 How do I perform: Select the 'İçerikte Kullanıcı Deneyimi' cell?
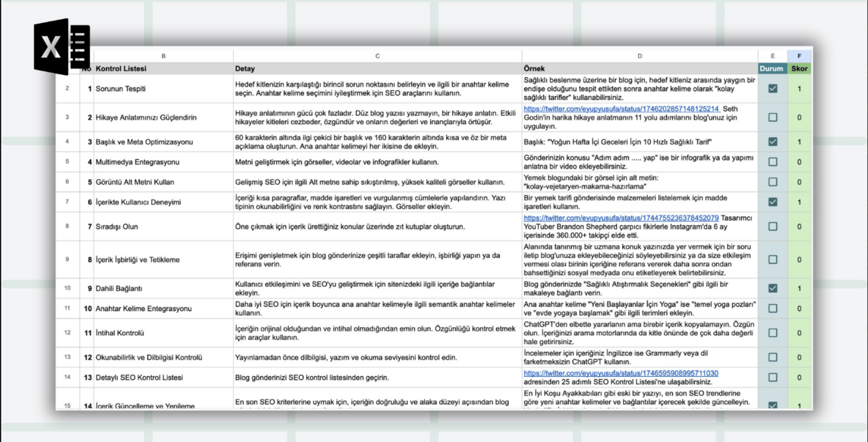[x=163, y=202]
